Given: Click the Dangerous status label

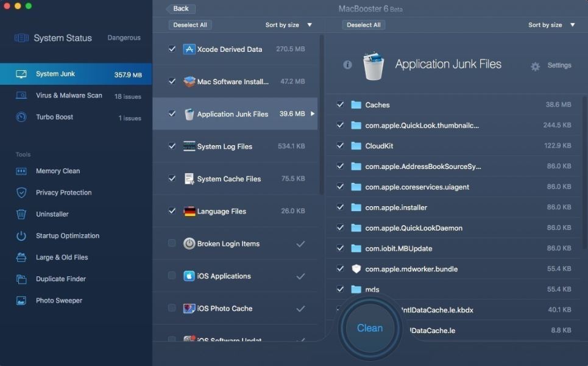Looking at the screenshot, I should pos(124,38).
